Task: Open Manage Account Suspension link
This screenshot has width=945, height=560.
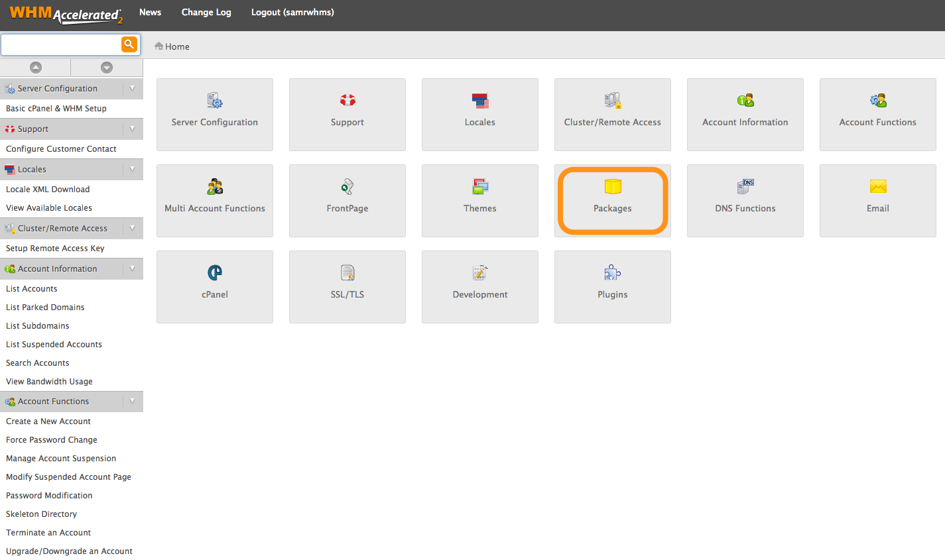Action: click(61, 459)
